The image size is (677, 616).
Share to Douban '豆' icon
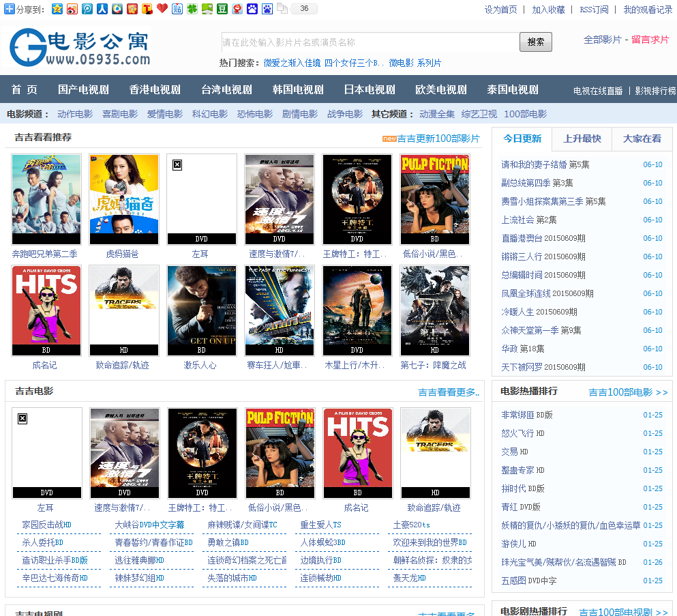(222, 9)
